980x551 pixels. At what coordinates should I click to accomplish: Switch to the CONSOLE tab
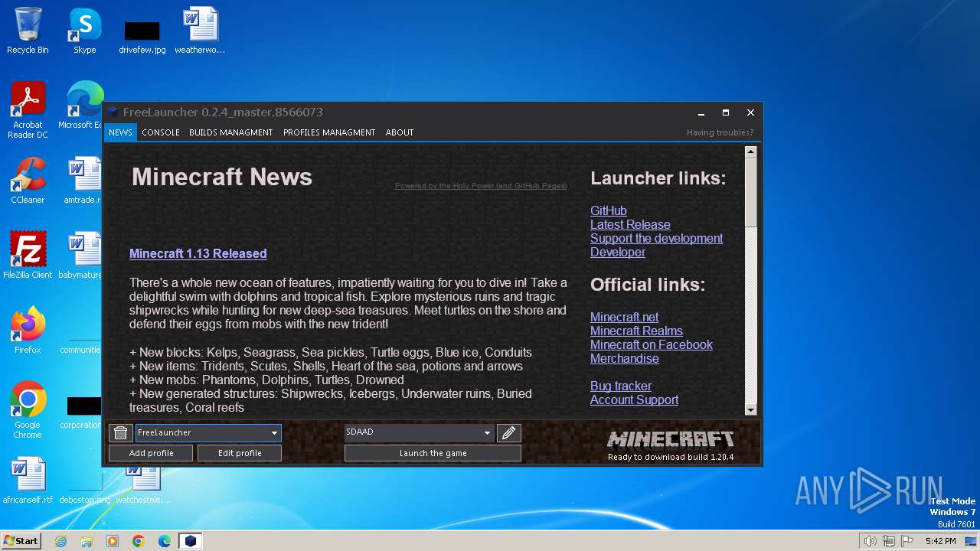tap(161, 132)
